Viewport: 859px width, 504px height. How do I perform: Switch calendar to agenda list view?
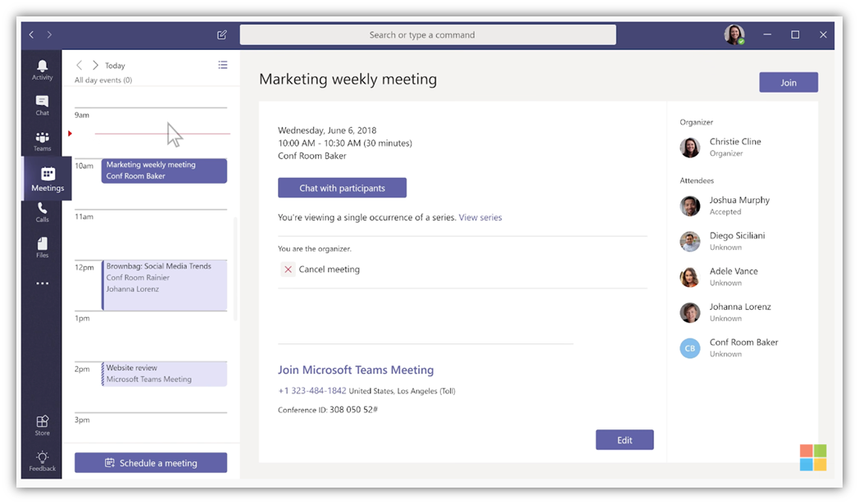[x=222, y=65]
